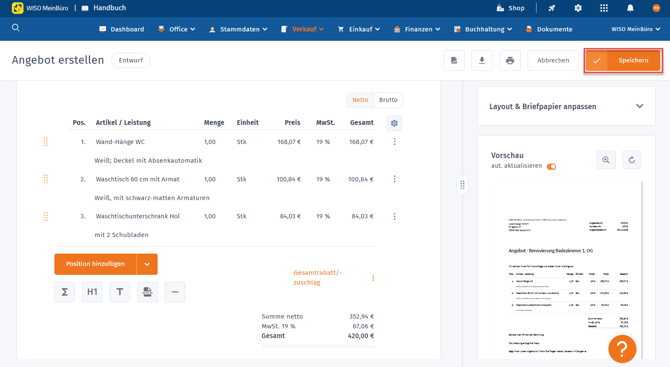670x367 pixels.
Task: Insert a subtotal with the sigma icon
Action: [x=65, y=292]
